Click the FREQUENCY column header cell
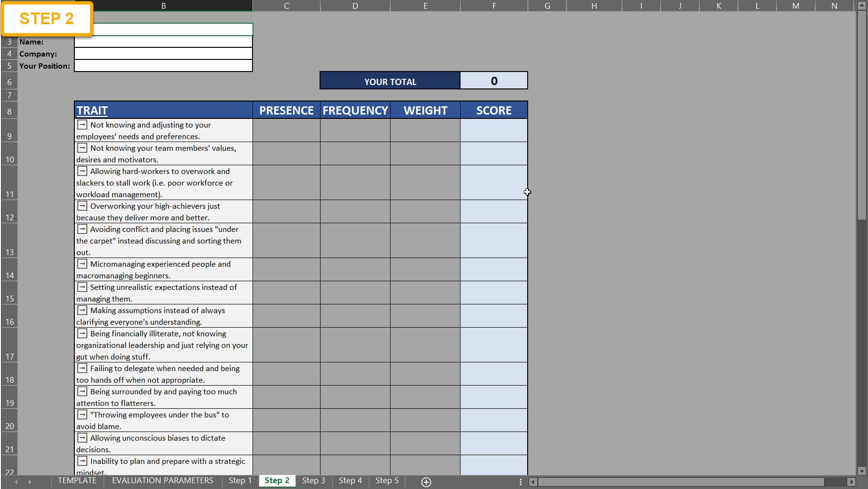 (x=355, y=110)
